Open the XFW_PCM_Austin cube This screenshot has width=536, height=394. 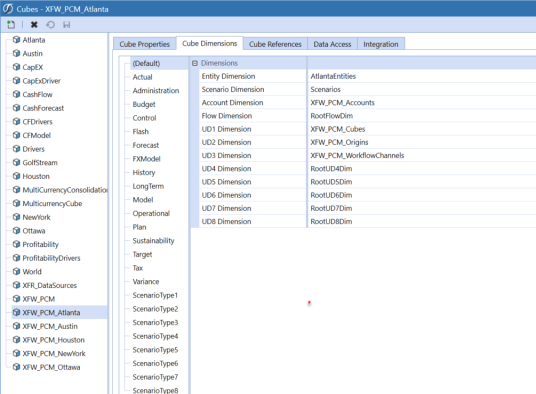point(50,326)
